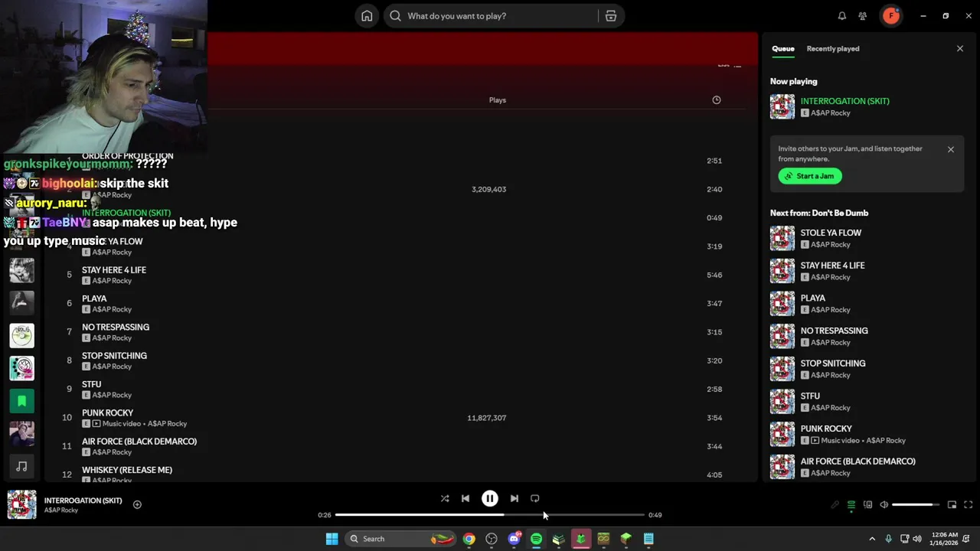Open Spotify icon in taskbar
Viewport: 980px width, 551px height.
(x=536, y=539)
